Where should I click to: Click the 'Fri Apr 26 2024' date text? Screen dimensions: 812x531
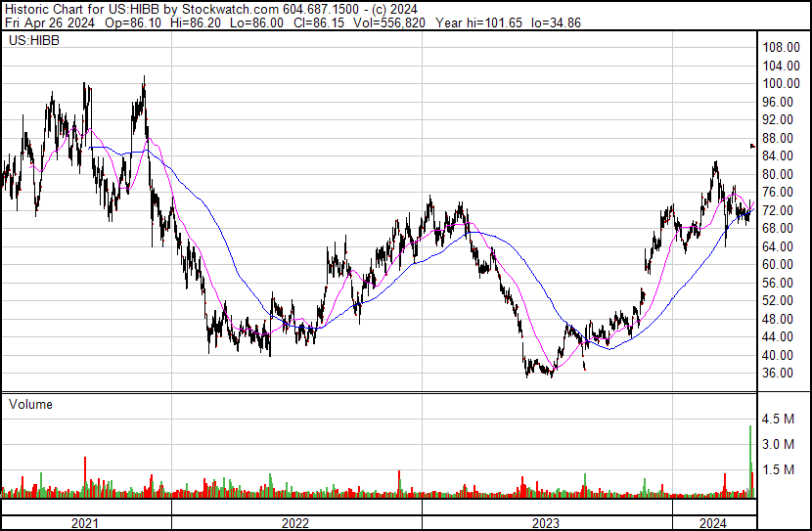click(x=50, y=22)
